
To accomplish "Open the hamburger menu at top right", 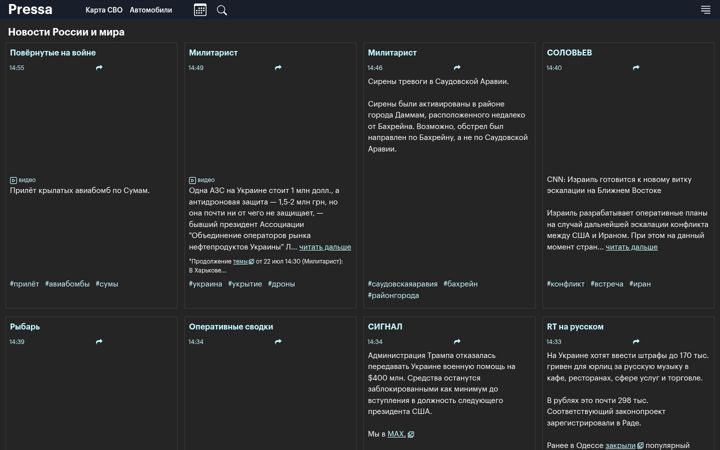I will pos(706,10).
